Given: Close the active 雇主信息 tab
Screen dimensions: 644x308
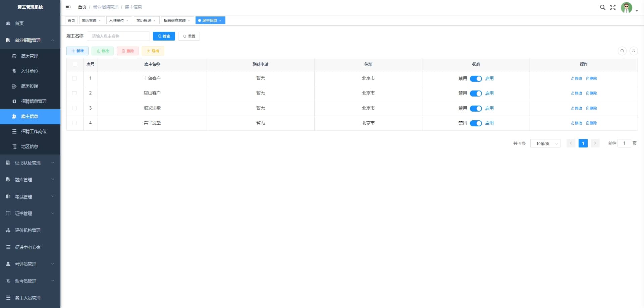Looking at the screenshot, I should pyautogui.click(x=220, y=21).
